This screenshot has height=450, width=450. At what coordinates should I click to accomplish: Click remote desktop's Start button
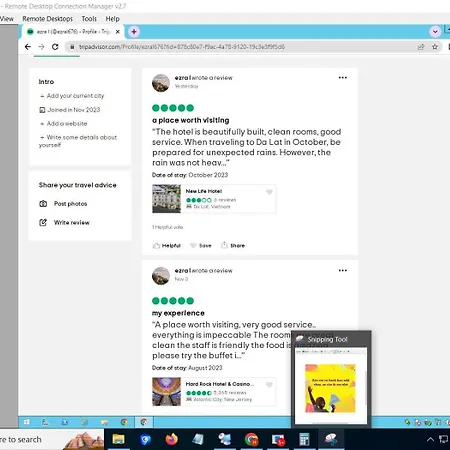click(x=27, y=422)
